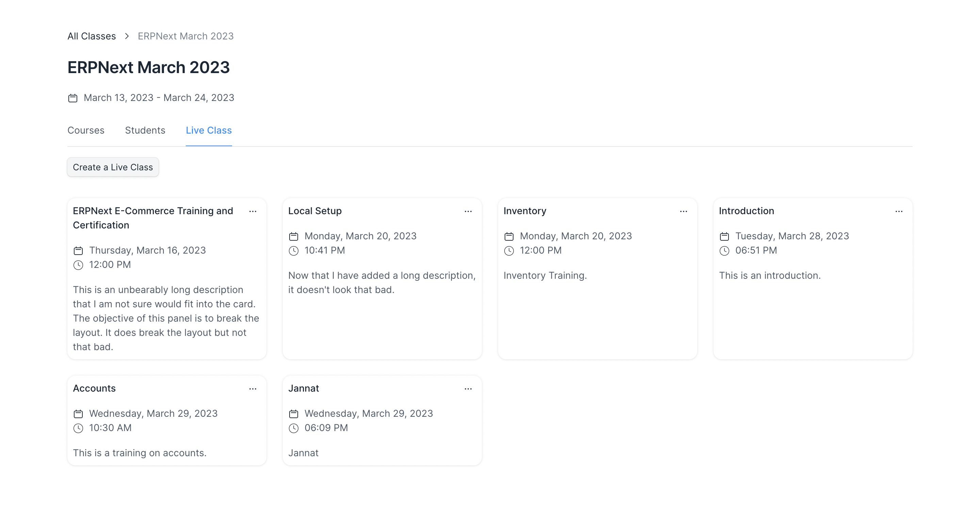Click calendar icon next to Tuesday, March 28
The width and height of the screenshot is (980, 514).
[x=724, y=237]
